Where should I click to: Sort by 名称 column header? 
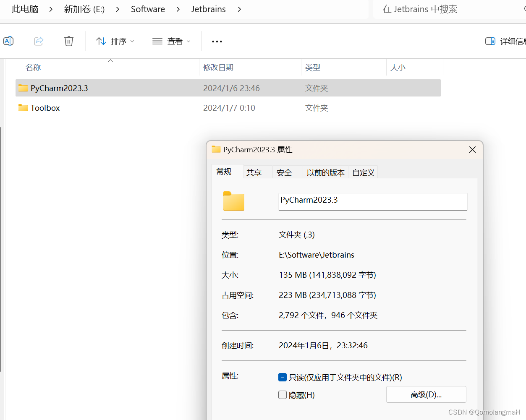click(x=33, y=68)
